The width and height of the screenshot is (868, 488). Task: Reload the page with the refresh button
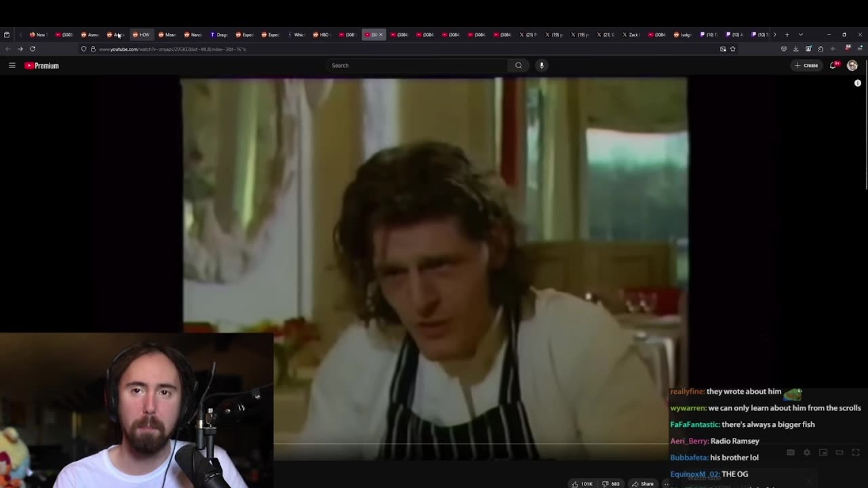32,49
